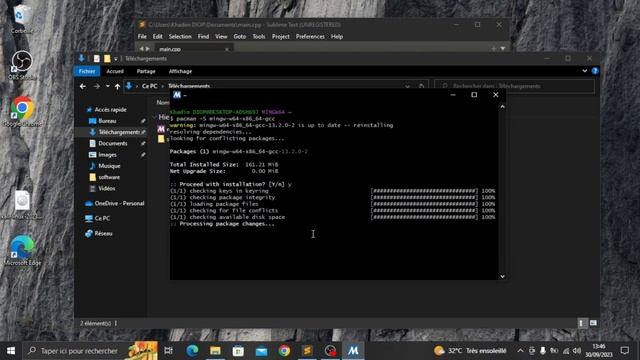Launch the Google Chrome desktop shortcut
640x360 pixels.
22,111
